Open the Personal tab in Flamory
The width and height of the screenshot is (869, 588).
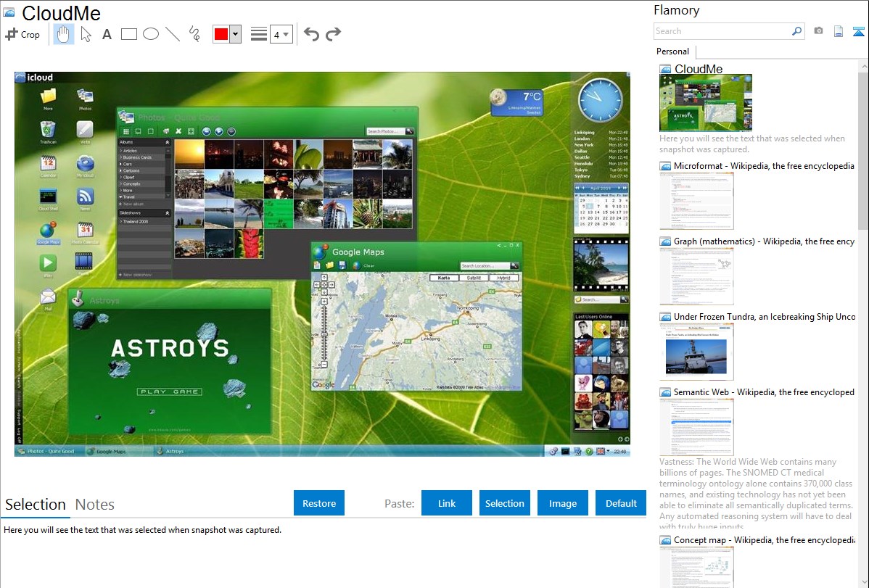[x=672, y=51]
